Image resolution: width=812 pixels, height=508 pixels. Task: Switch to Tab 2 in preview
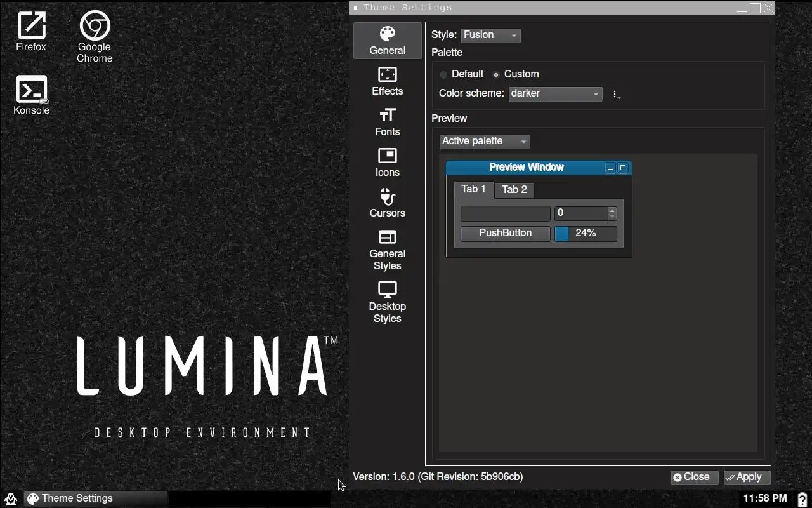(514, 190)
